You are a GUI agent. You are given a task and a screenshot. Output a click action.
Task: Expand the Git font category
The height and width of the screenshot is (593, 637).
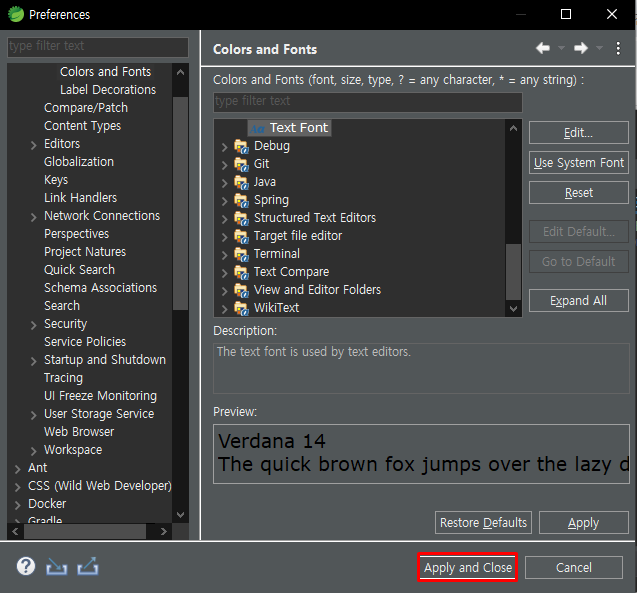pyautogui.click(x=224, y=164)
